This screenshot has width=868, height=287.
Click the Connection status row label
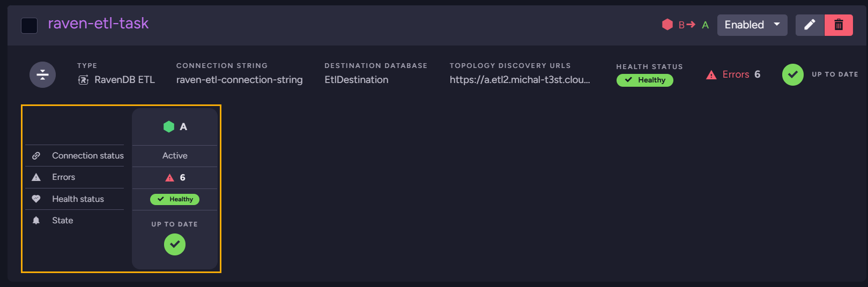(88, 156)
